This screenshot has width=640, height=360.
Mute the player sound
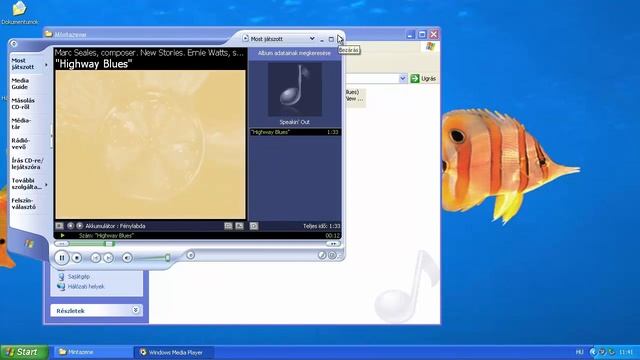coord(127,258)
